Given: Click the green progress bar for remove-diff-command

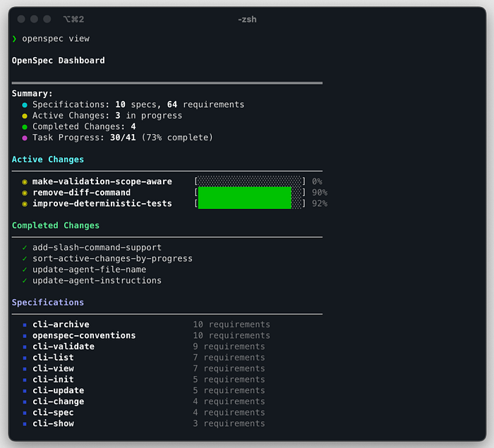Looking at the screenshot, I should (245, 193).
